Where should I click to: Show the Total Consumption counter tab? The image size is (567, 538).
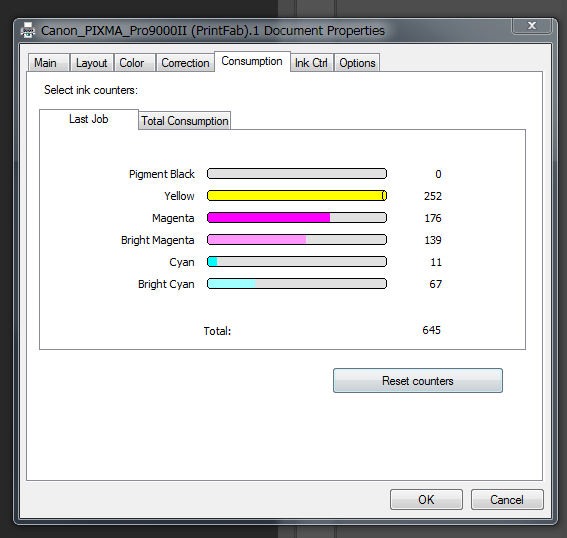tap(184, 121)
